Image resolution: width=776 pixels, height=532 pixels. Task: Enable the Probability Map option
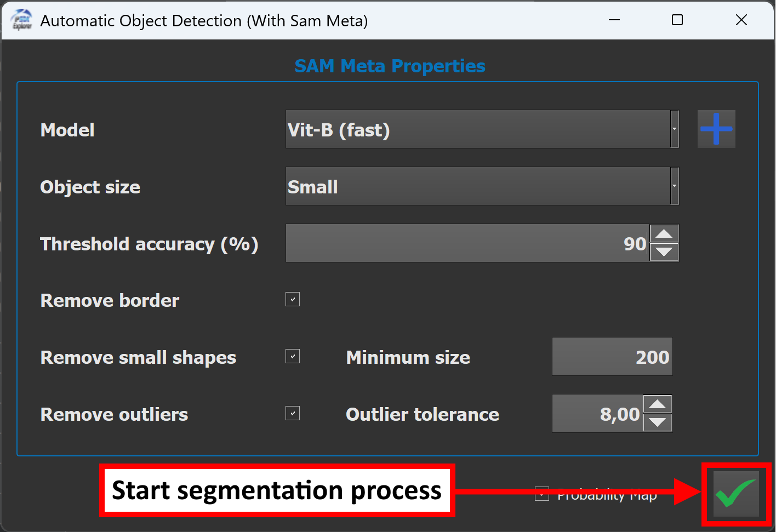541,493
